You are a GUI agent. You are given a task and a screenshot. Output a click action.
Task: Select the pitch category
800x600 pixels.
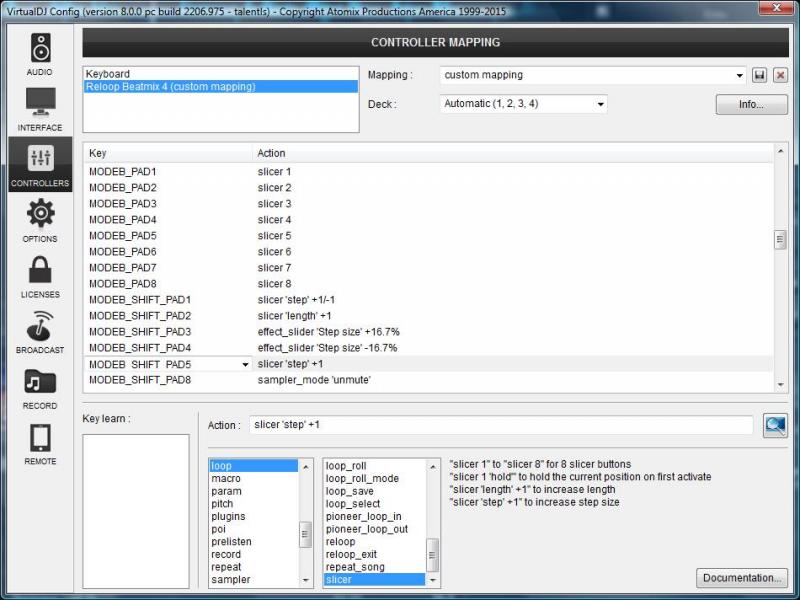point(254,504)
